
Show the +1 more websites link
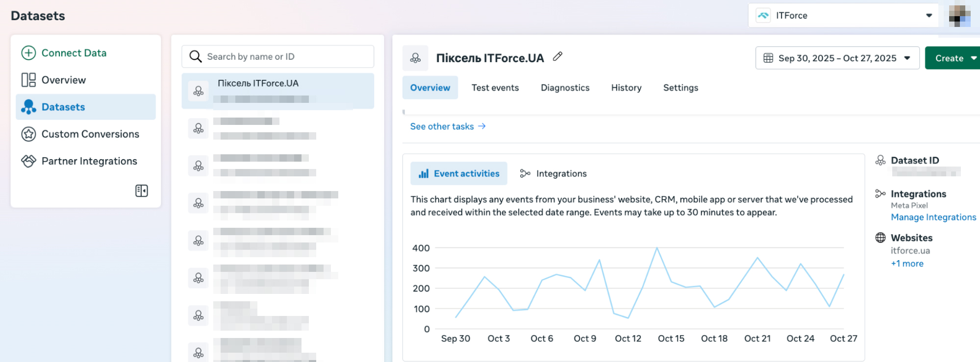coord(907,264)
